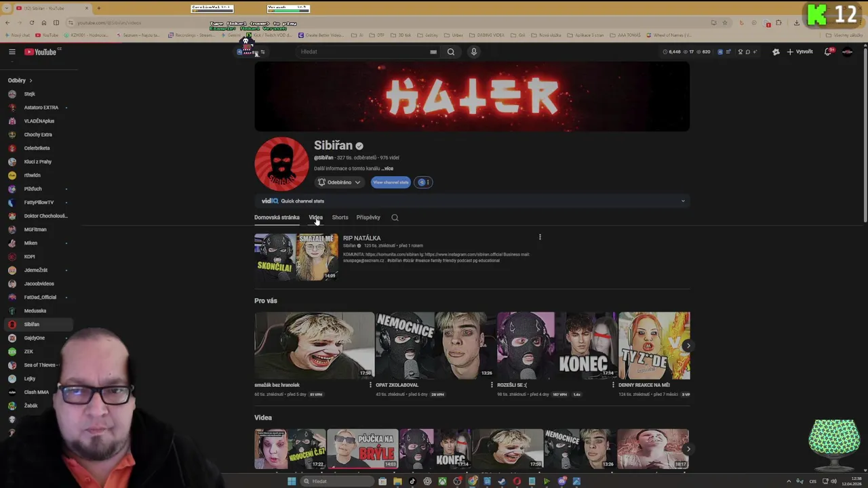
Task: Click the taskbar Hledat search box
Action: 337,481
